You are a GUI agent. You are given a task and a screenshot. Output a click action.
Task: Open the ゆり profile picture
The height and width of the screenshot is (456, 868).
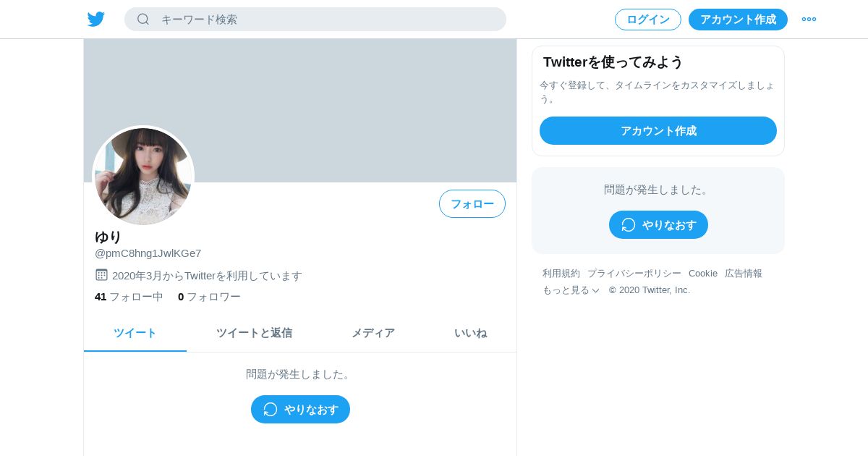pyautogui.click(x=143, y=176)
